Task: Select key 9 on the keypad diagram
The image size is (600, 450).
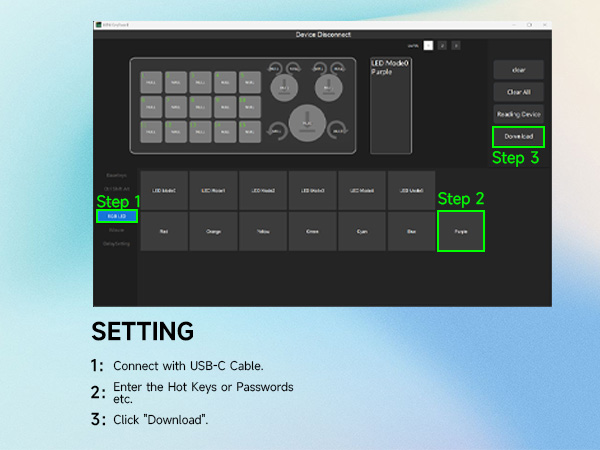Action: coord(225,107)
